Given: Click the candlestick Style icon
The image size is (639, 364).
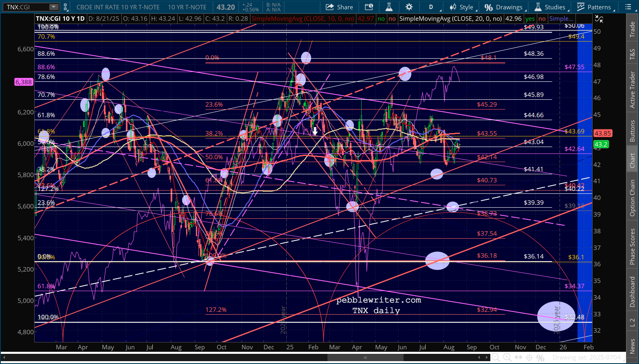Looking at the screenshot, I should click(453, 7).
